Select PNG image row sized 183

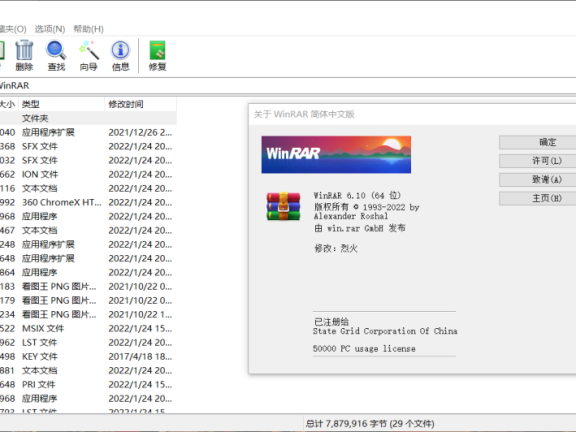pyautogui.click(x=88, y=286)
